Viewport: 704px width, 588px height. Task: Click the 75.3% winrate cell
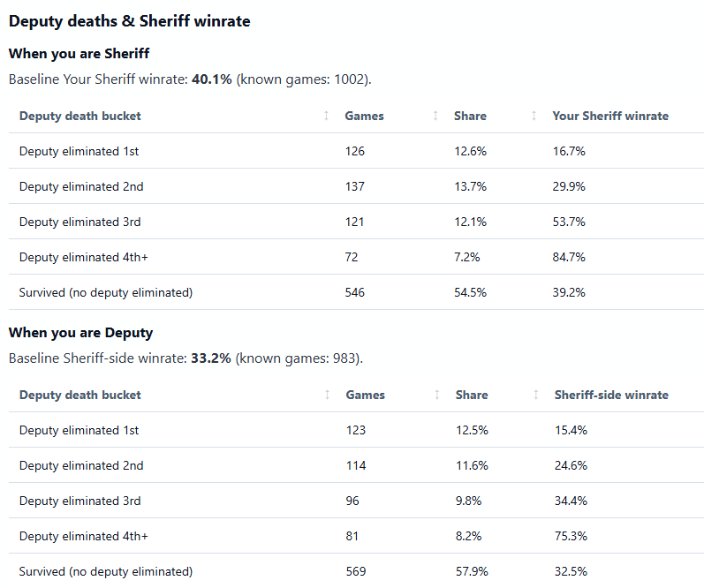click(x=571, y=536)
